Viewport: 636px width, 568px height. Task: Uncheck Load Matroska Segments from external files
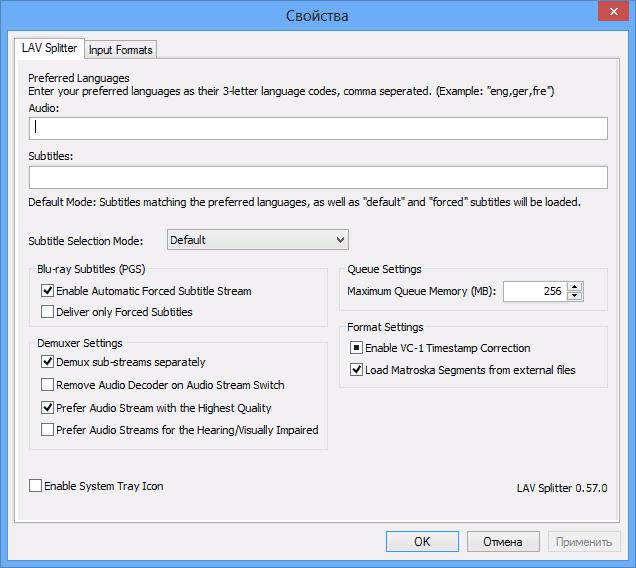coord(356,370)
